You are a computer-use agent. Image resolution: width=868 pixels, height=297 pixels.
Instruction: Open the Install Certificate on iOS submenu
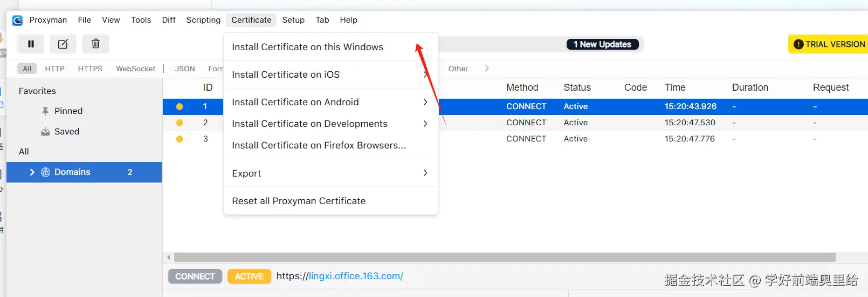click(330, 75)
